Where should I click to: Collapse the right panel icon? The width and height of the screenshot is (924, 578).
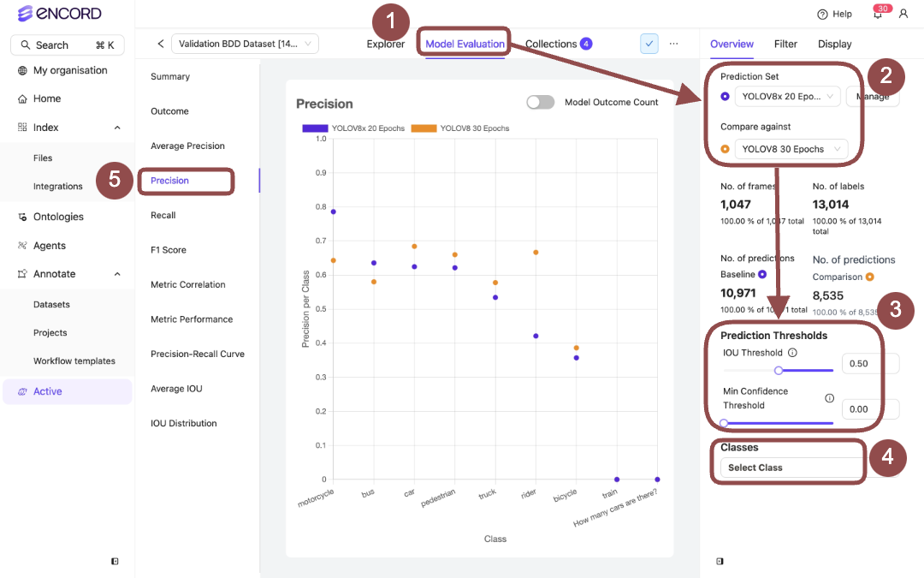point(720,562)
